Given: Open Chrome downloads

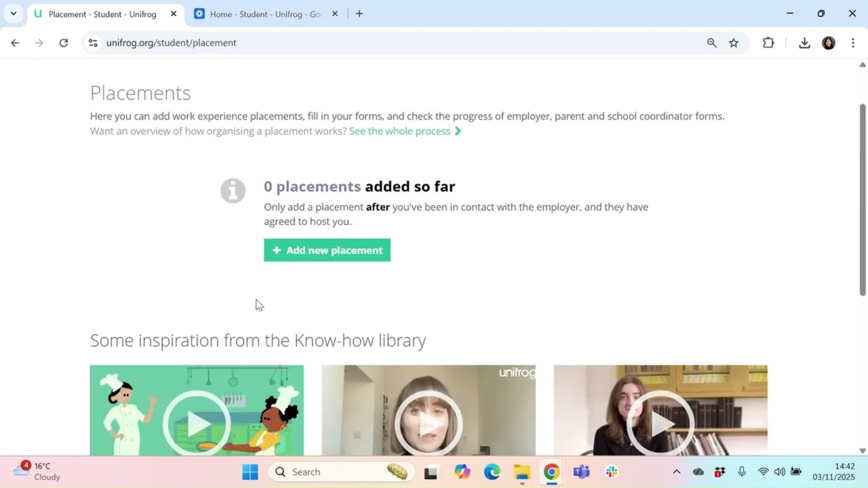Looking at the screenshot, I should [804, 43].
